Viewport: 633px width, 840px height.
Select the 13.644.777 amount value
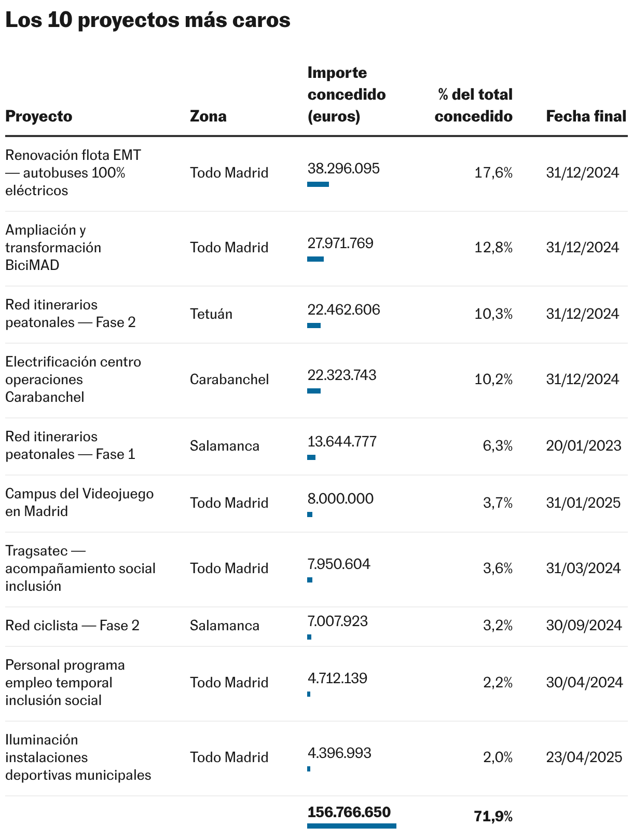342,442
